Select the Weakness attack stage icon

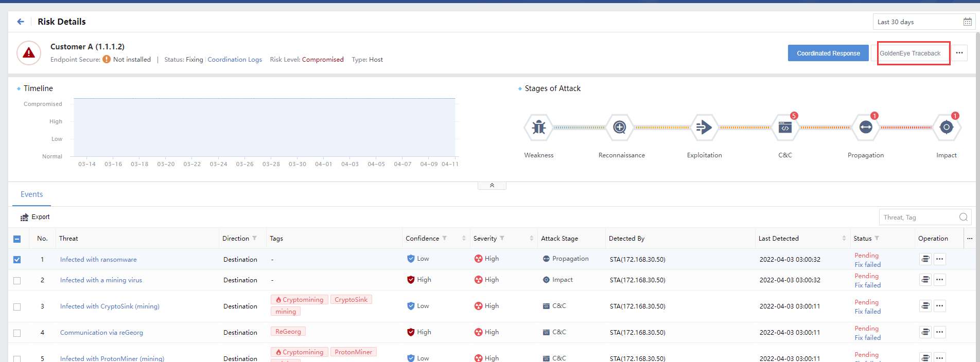pyautogui.click(x=538, y=127)
